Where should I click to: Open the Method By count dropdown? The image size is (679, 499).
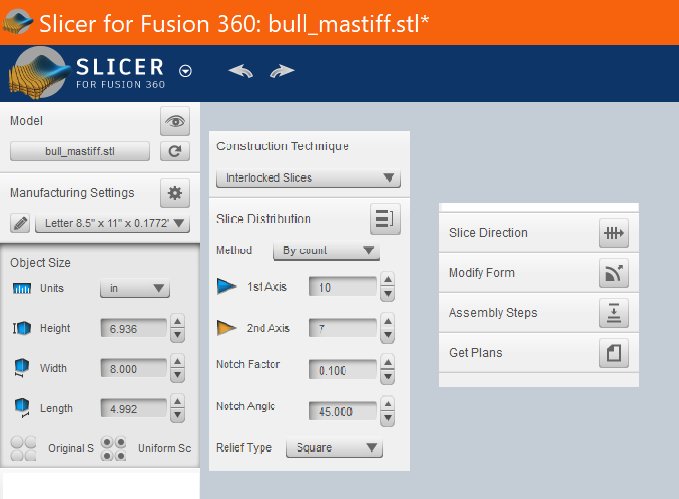pos(327,250)
